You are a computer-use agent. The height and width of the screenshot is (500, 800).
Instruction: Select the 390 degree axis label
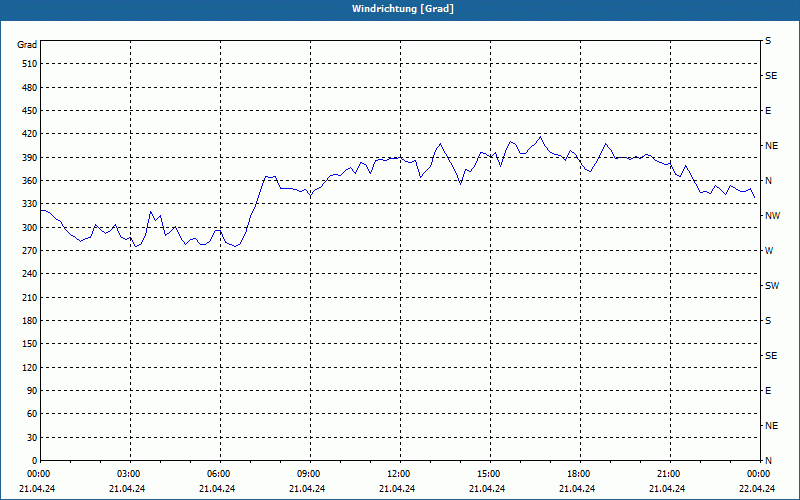(x=30, y=158)
